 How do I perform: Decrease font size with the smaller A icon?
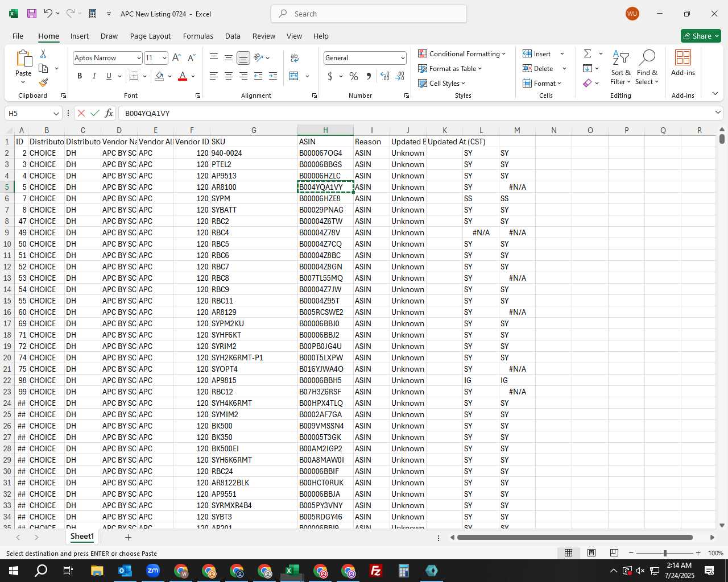click(191, 58)
